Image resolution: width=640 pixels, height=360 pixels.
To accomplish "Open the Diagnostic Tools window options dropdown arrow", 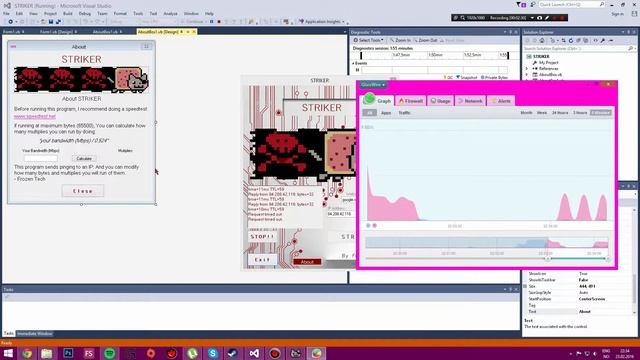I will pos(504,32).
